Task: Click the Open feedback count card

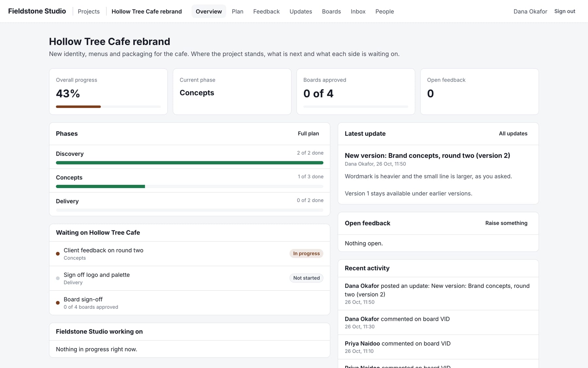Action: [479, 92]
